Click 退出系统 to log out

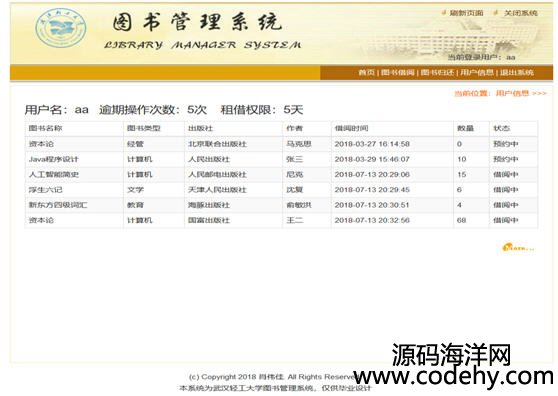517,73
